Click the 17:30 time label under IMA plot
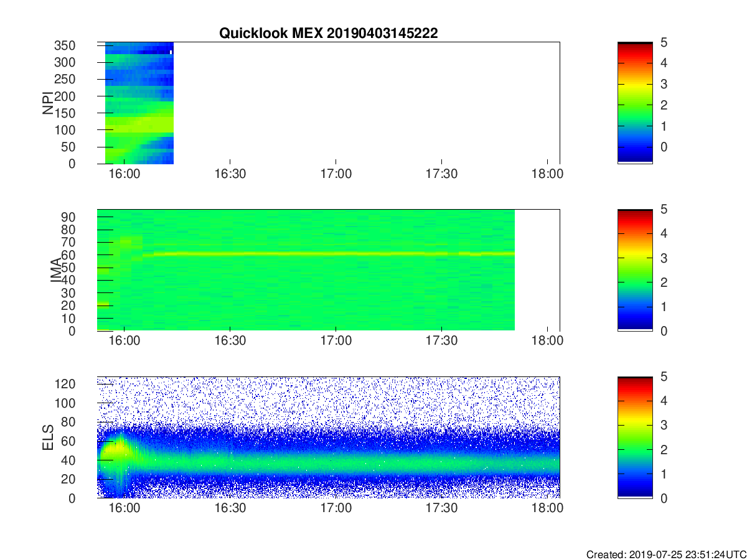This screenshot has height=560, width=747. click(442, 341)
